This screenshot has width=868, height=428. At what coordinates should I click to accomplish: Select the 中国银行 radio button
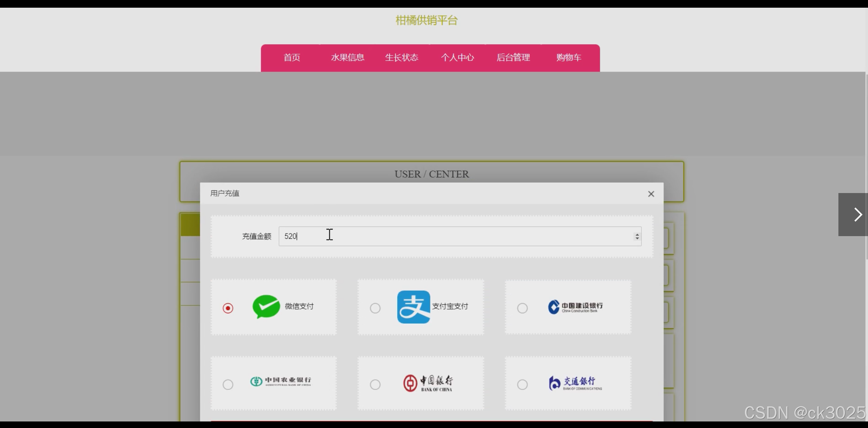point(375,385)
